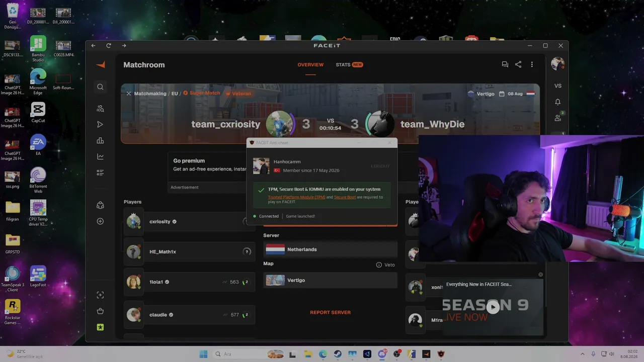Select the BitTorrent Web desktop icon
The height and width of the screenshot is (362, 644).
pyautogui.click(x=38, y=180)
